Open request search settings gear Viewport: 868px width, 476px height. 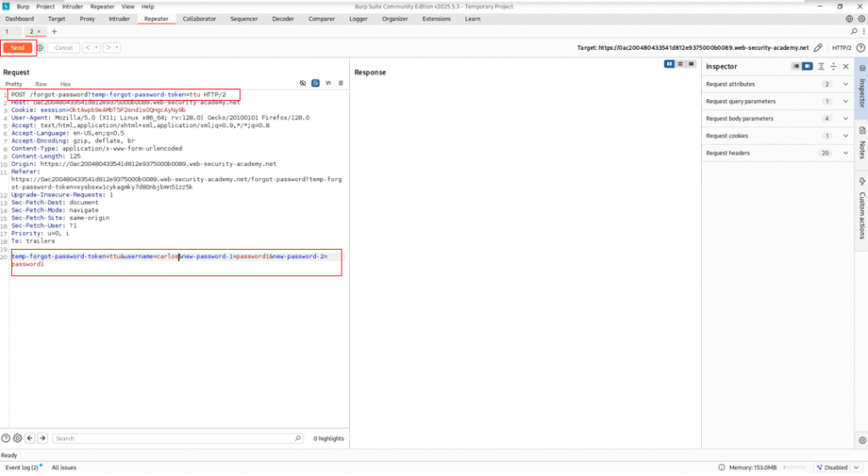click(18, 438)
